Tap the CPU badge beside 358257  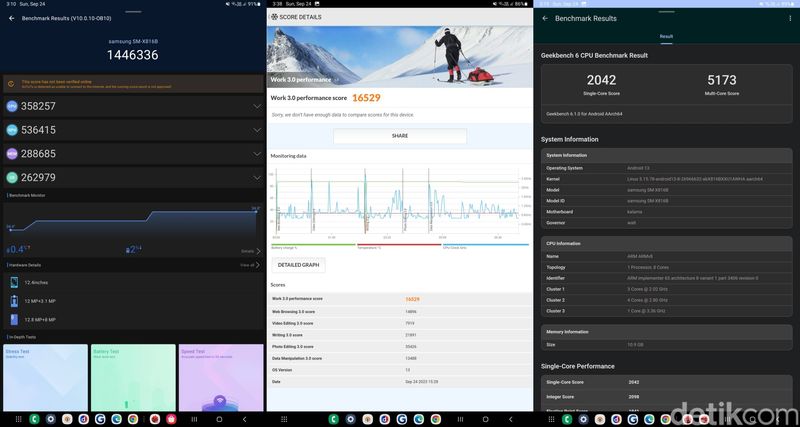[12, 106]
